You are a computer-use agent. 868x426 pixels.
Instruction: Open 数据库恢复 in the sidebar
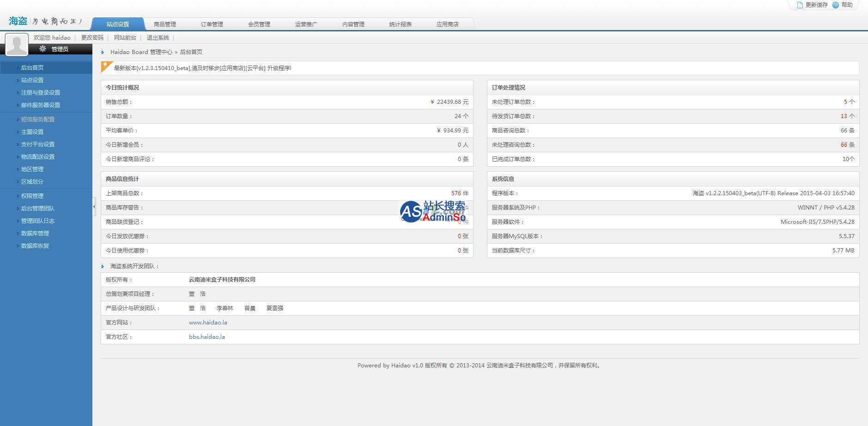(x=35, y=246)
